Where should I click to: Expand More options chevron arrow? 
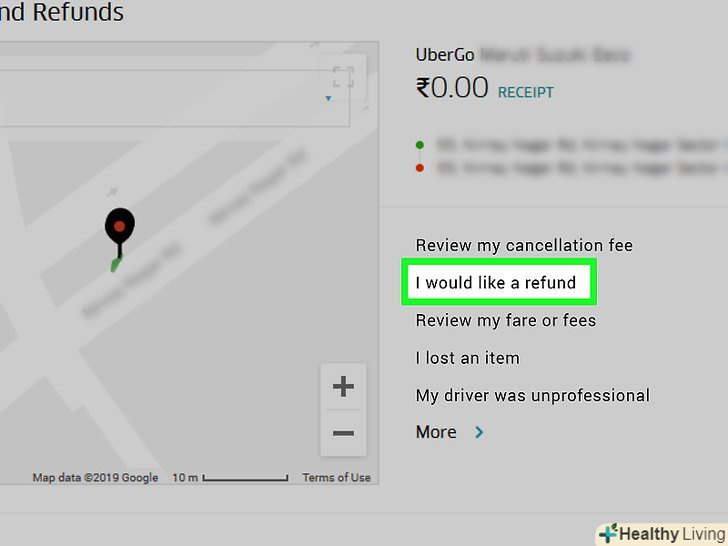coord(479,432)
